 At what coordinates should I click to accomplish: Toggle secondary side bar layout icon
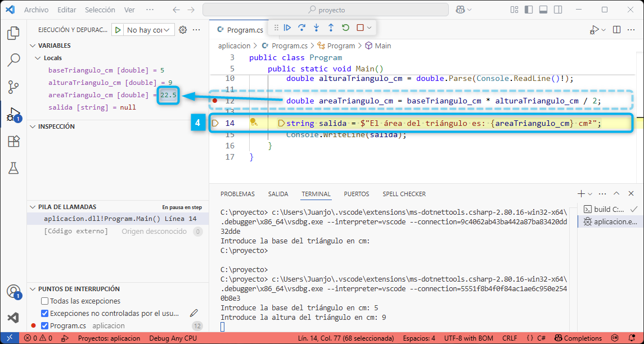point(557,10)
